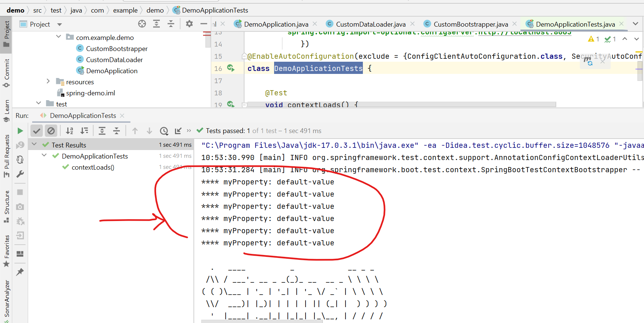Open the editor tabs list dropdown
The width and height of the screenshot is (644, 323).
[x=635, y=24]
